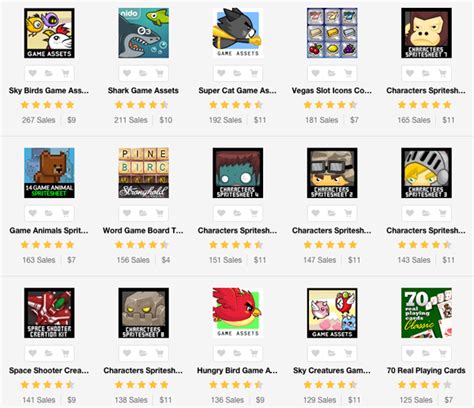Open the Word Game Board title link
Viewport: 474px width, 408px height.
point(143,230)
